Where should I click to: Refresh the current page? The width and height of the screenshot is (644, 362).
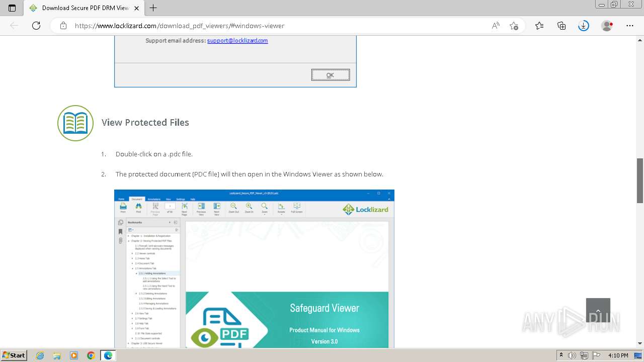pyautogui.click(x=36, y=26)
